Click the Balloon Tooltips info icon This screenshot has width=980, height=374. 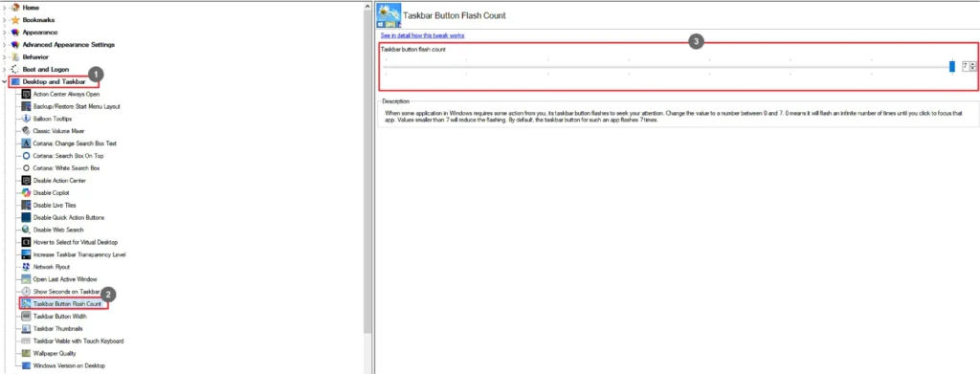26,119
